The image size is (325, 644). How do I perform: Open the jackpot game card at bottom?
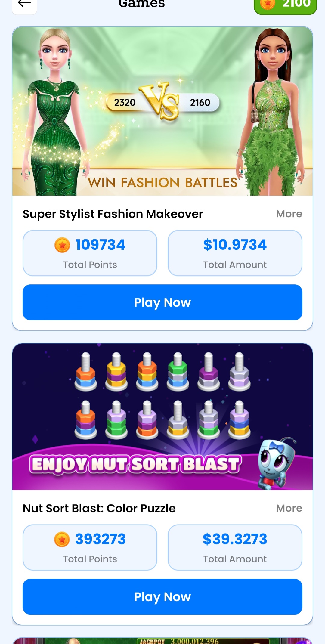(162, 640)
